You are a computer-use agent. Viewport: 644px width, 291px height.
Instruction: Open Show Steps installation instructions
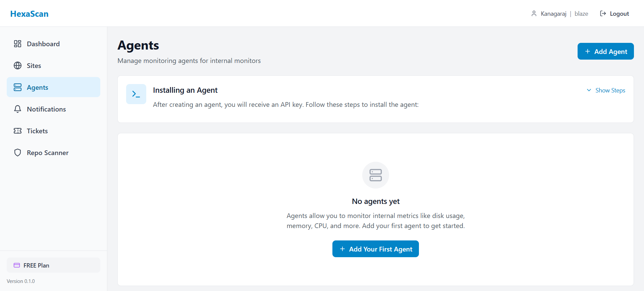610,90
